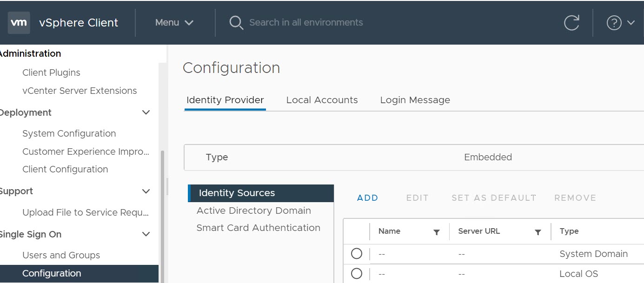Collapse the Support section
644x283 pixels.
tap(146, 191)
